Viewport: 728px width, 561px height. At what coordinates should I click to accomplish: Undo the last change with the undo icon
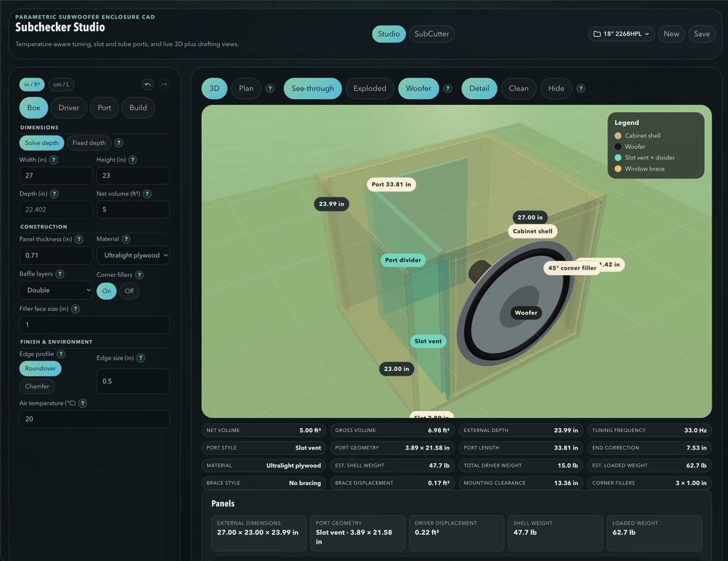tap(147, 85)
